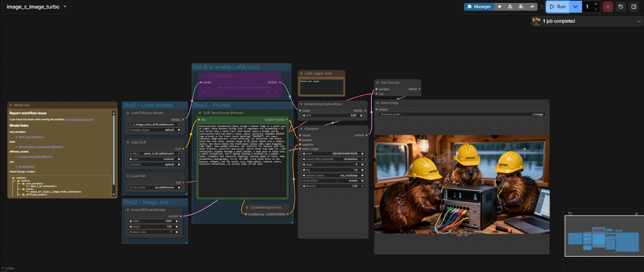Viewport: 644px width, 272px height.
Task: Click the generated beavers image preview
Action: pos(462,184)
